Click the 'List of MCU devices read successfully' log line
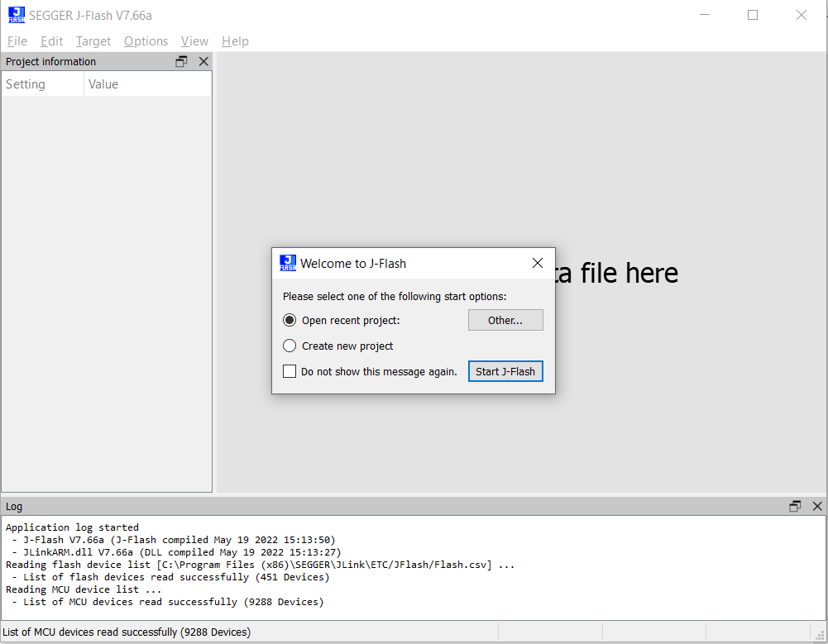828x644 pixels. [167, 602]
